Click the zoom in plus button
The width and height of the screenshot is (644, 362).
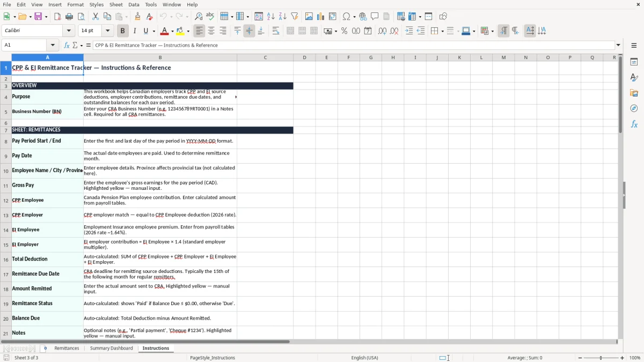click(623, 358)
